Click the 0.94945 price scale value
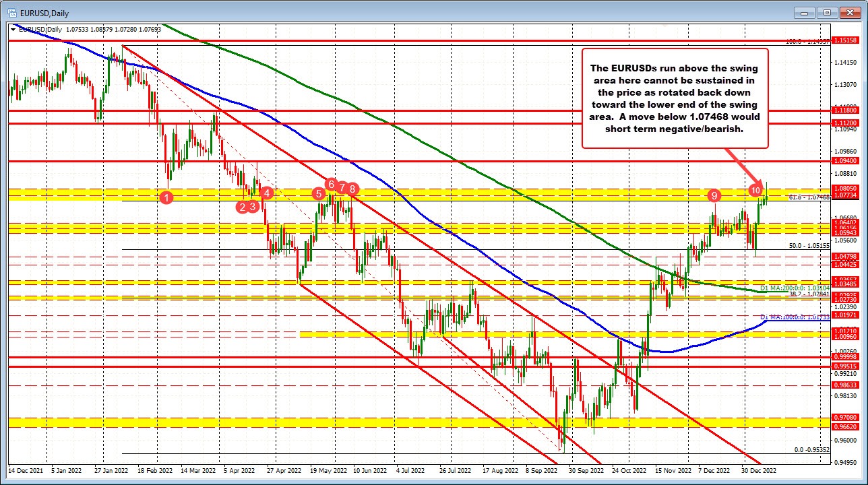 [x=845, y=463]
